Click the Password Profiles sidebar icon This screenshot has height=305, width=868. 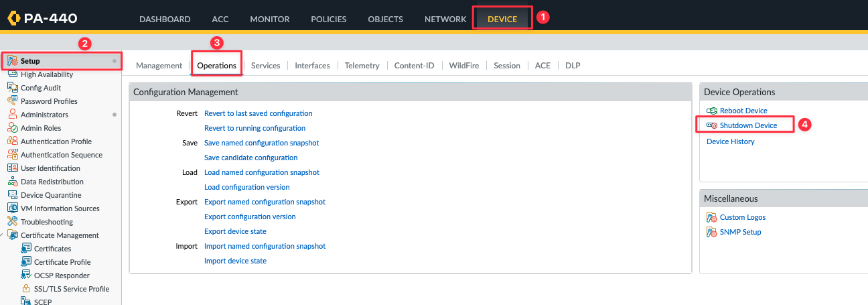point(13,101)
